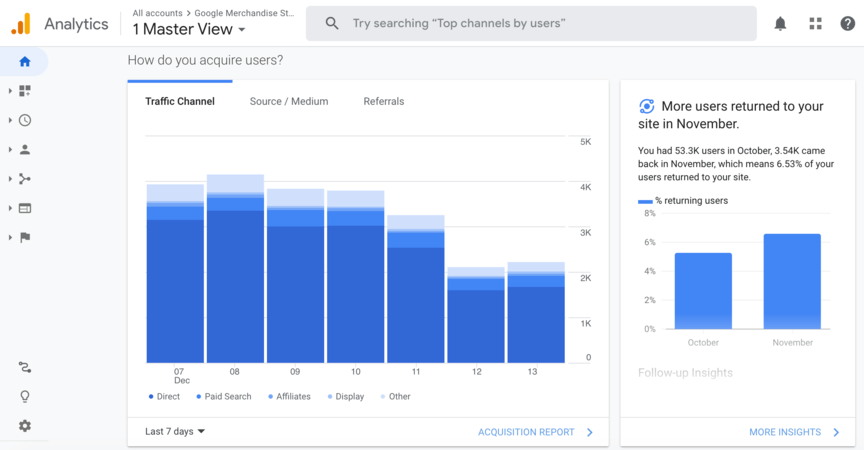The height and width of the screenshot is (450, 864).
Task: Click the 11 chart bar
Action: 415,289
